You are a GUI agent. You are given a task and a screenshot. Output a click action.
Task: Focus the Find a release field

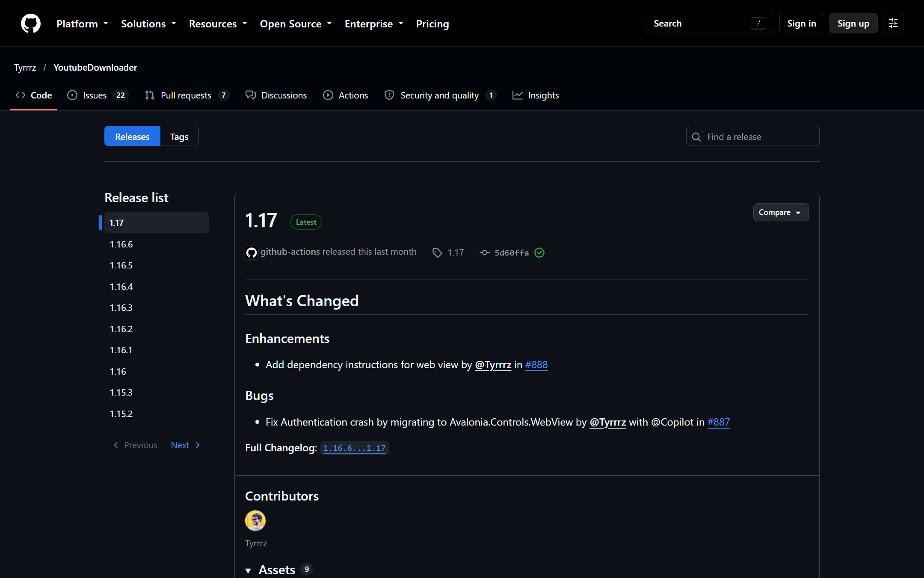click(x=752, y=136)
